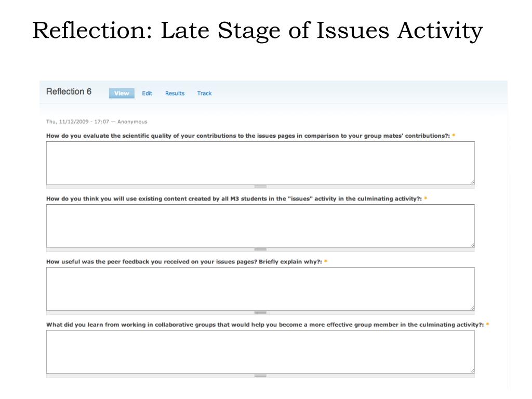
Task: Click corner resize handle of first text area
Action: [x=472, y=182]
